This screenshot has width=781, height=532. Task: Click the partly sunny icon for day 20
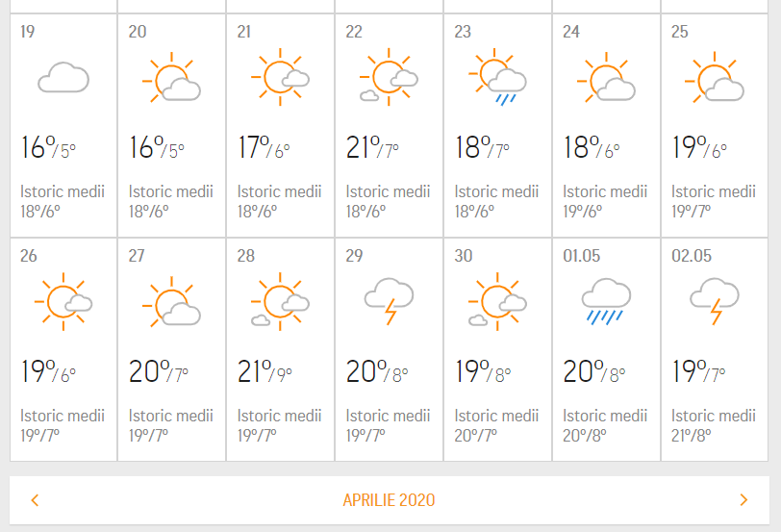[x=172, y=78]
